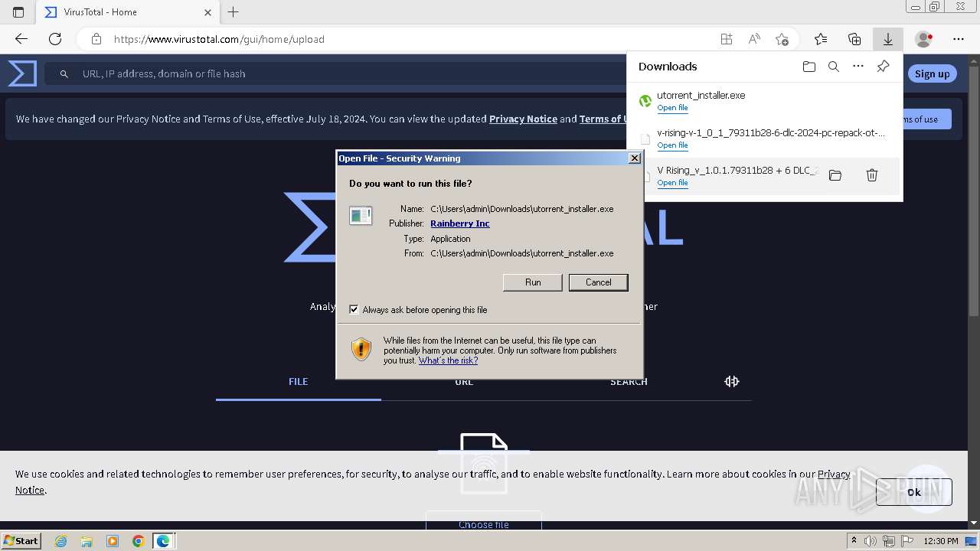Viewport: 980px width, 551px height.
Task: Open the Rainberry Inc publisher link
Action: pos(460,223)
